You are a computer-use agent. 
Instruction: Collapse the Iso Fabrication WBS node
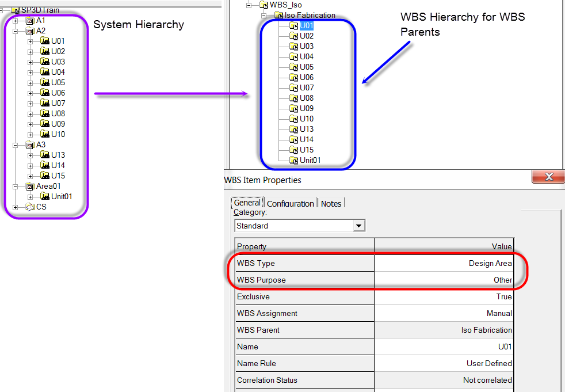pyautogui.click(x=264, y=16)
